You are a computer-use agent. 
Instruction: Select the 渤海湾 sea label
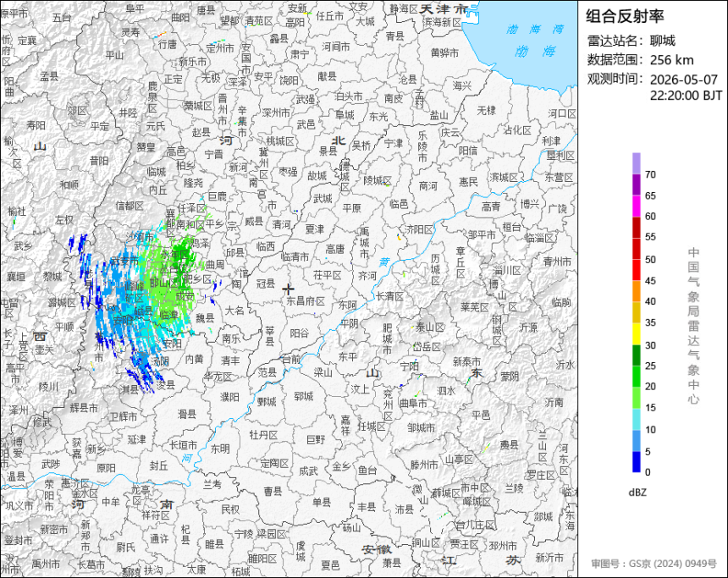pos(535,30)
